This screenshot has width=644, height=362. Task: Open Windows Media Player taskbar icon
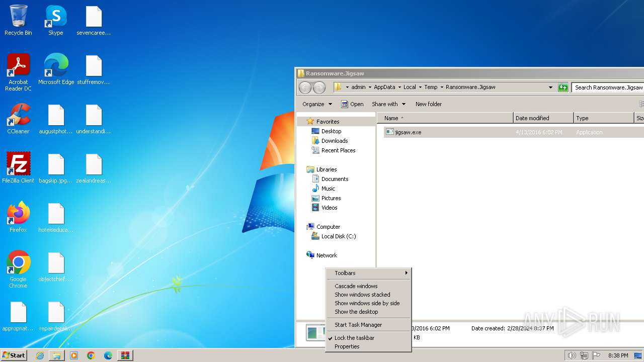[x=74, y=355]
